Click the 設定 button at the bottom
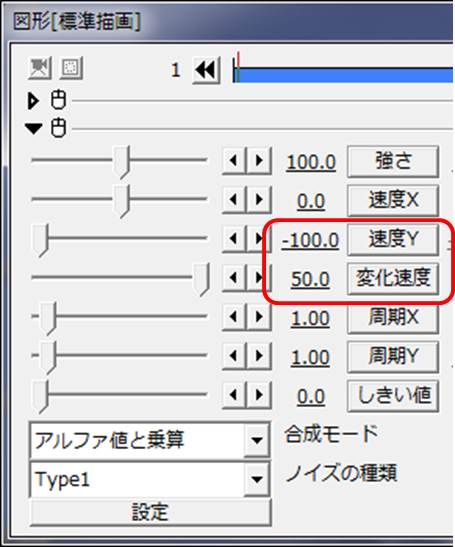Viewport: 455px width, 547px height. [x=150, y=512]
